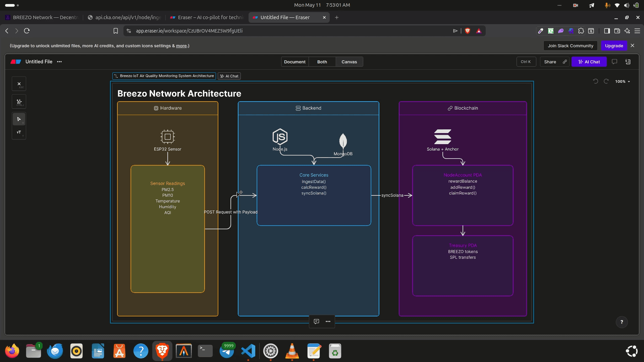Open AI Chat from the header
This screenshot has height=362, width=644.
tap(589, 62)
